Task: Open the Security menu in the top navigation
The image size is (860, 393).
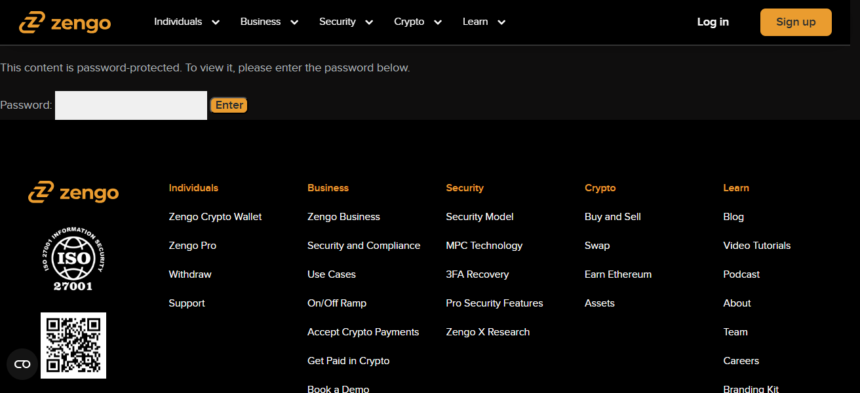Action: (337, 22)
